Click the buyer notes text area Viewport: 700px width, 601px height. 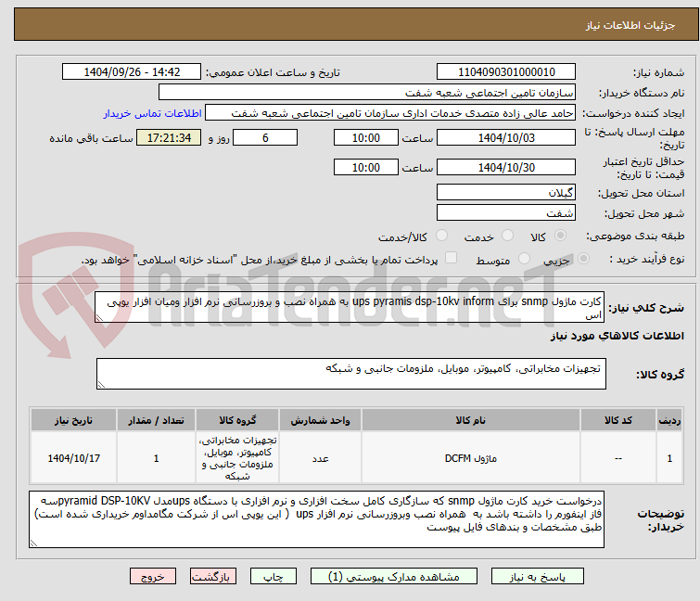316,519
